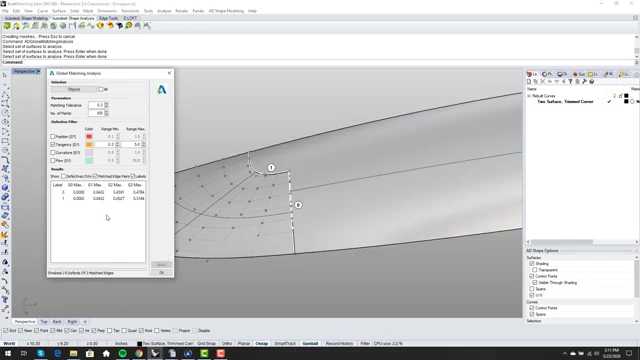Click the black cap icon in Shape Analysis toolbar
The height and width of the screenshot is (360, 640).
119,26
